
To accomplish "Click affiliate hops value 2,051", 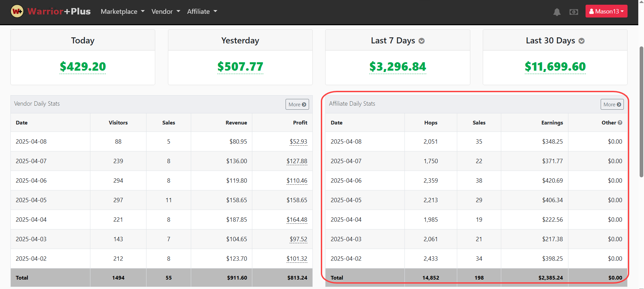I will click(431, 142).
